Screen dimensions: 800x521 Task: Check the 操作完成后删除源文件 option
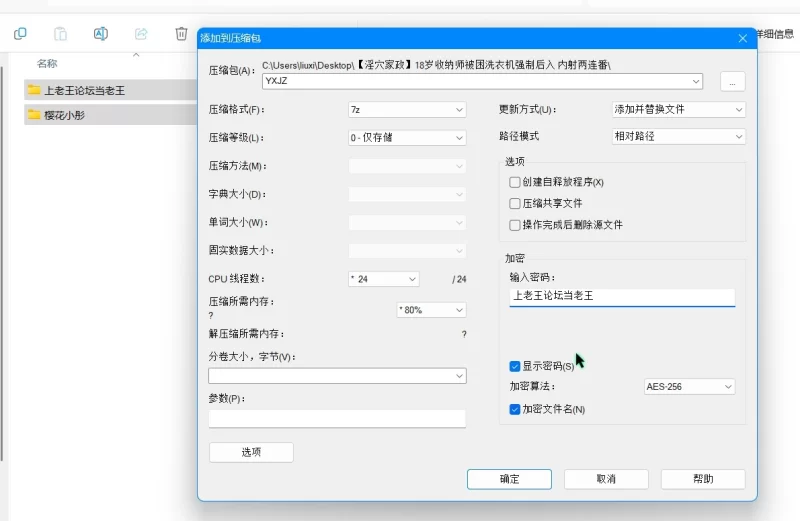515,225
